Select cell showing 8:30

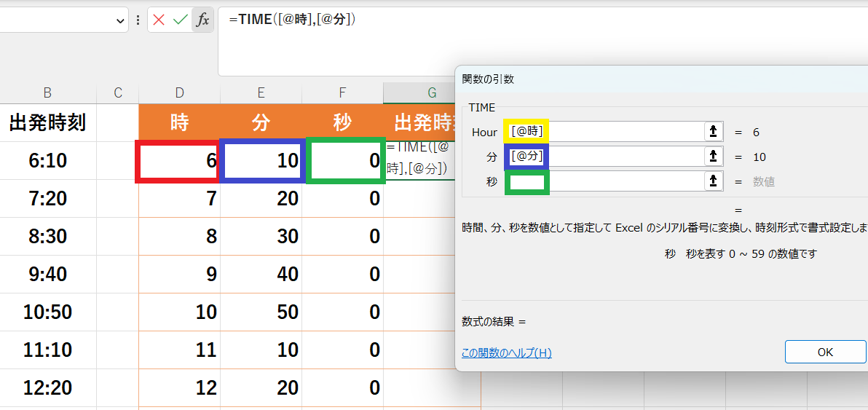click(47, 236)
